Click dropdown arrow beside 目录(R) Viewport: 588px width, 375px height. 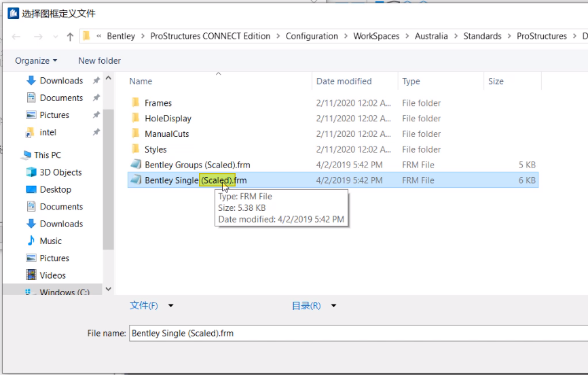[333, 306]
